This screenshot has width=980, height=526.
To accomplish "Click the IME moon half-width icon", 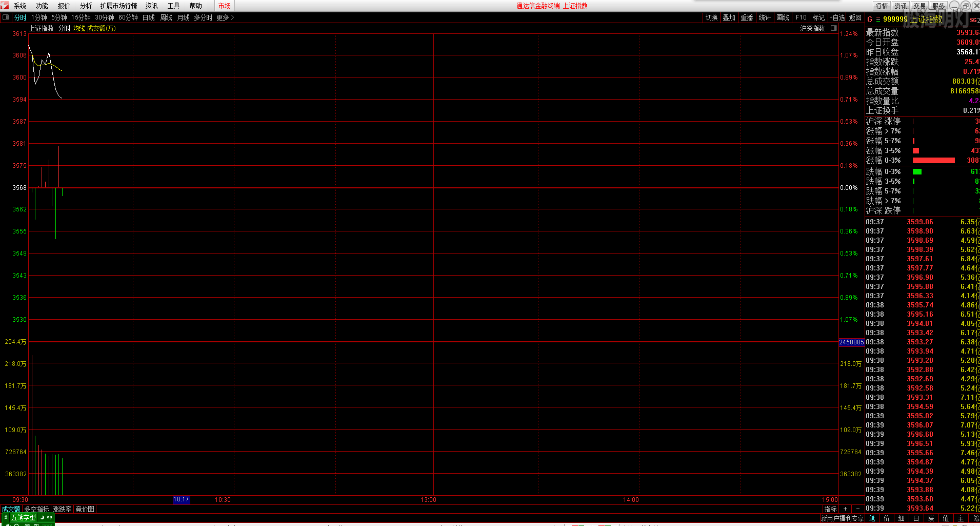I will tap(42, 518).
